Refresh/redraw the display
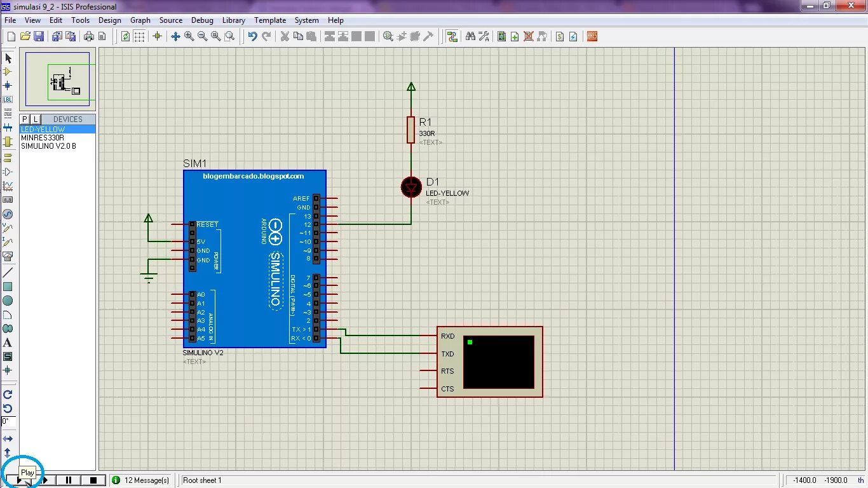Image resolution: width=868 pixels, height=488 pixels. point(126,36)
